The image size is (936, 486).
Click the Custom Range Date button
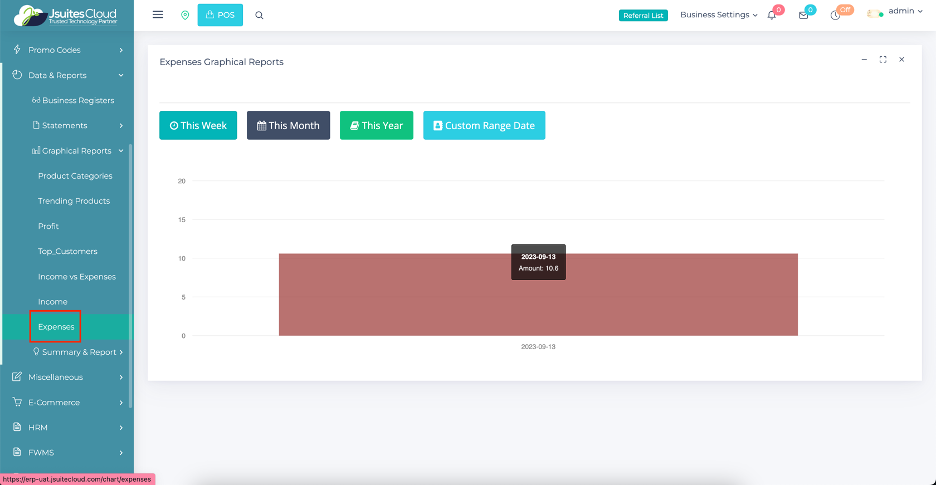[x=484, y=125]
